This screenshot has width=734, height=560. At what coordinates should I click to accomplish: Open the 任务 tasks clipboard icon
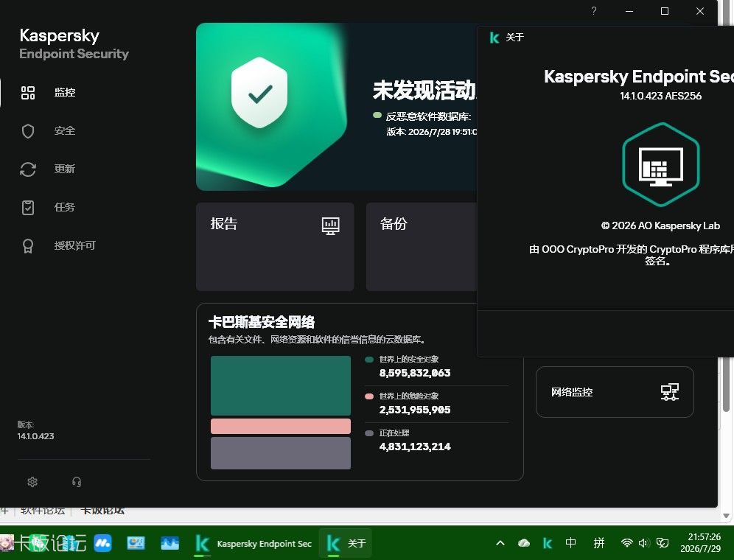(x=28, y=208)
